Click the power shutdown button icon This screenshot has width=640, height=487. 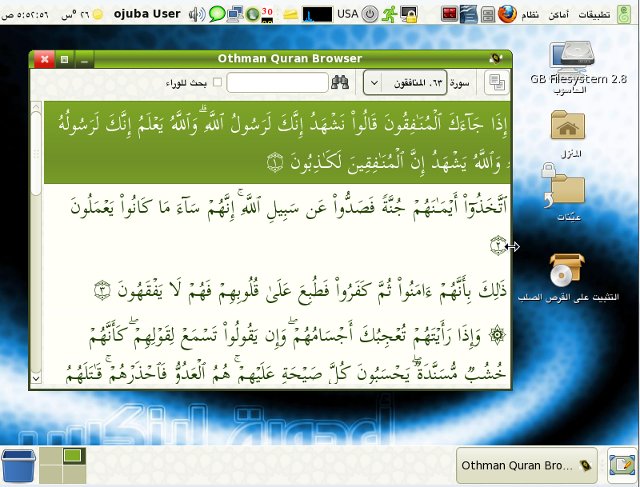click(x=370, y=14)
